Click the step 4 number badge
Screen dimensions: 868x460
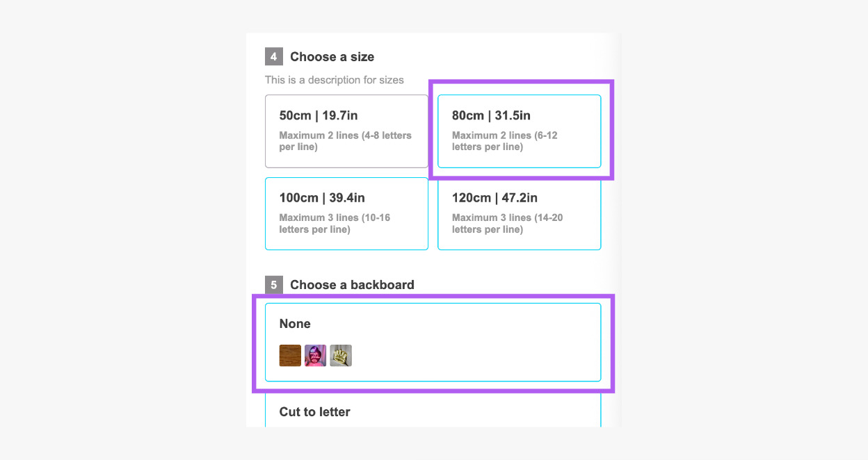(273, 57)
